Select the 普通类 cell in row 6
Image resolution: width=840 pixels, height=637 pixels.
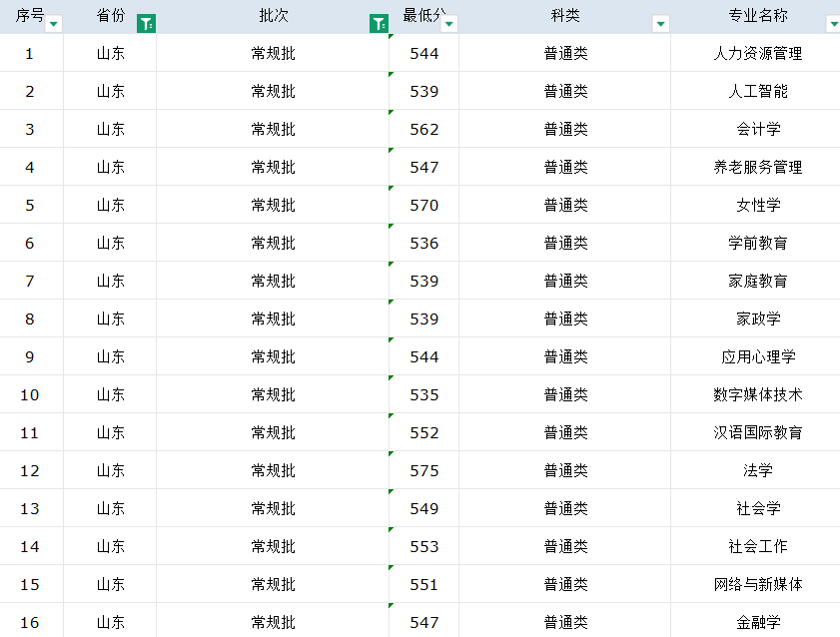coord(564,243)
